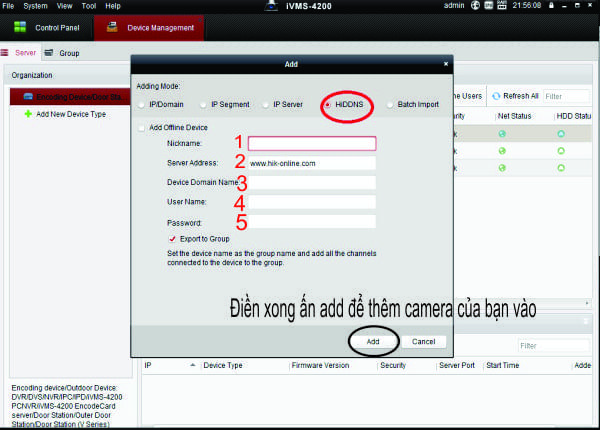The image size is (600, 430).
Task: Click the Net Status column header
Action: tap(514, 116)
